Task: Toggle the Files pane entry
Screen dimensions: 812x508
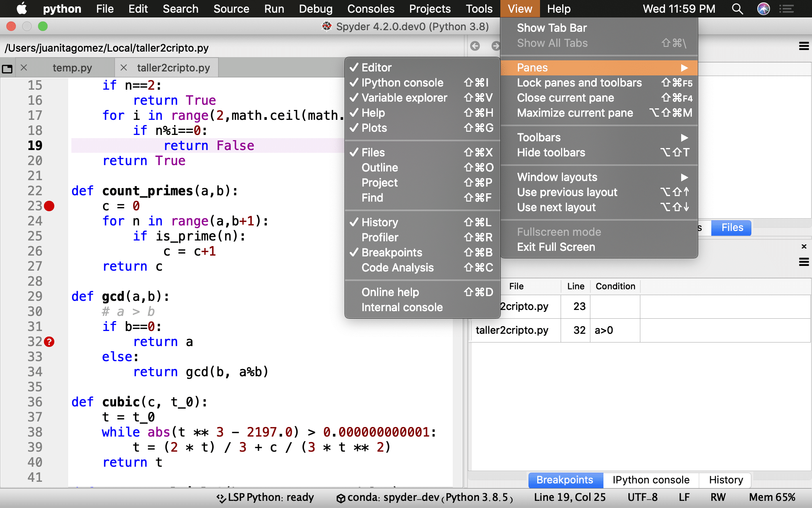Action: tap(423, 152)
